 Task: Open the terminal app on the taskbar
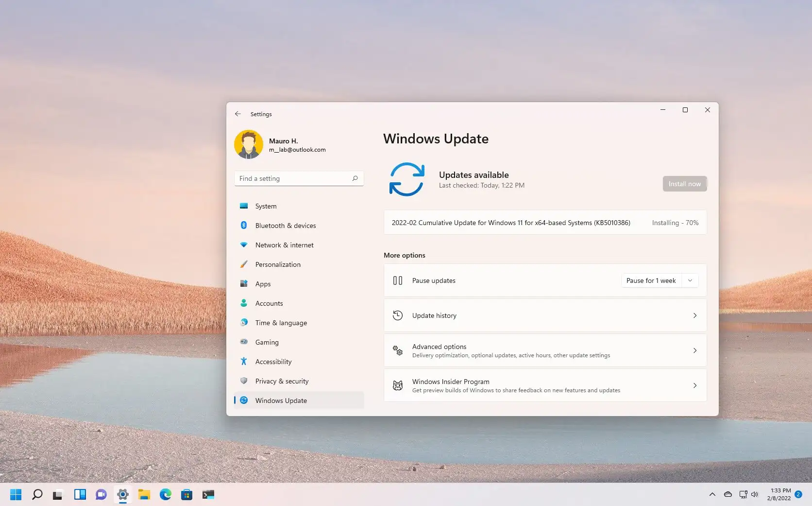[x=208, y=494]
